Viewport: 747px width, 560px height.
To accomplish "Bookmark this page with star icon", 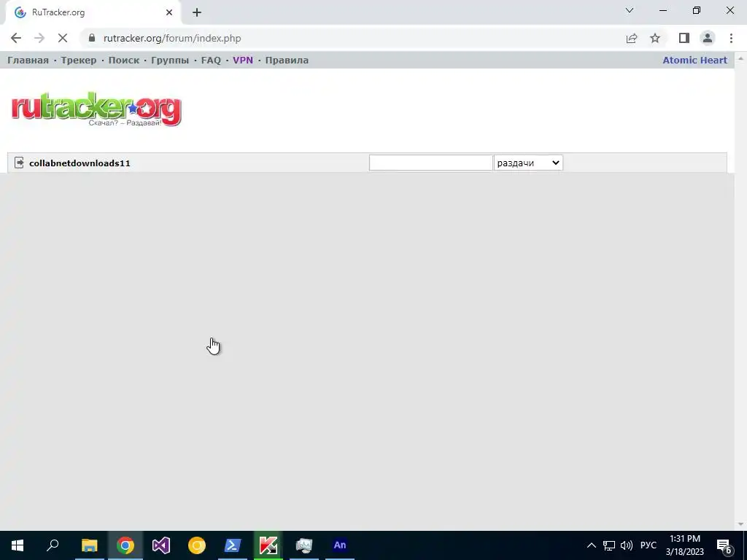I will click(655, 38).
